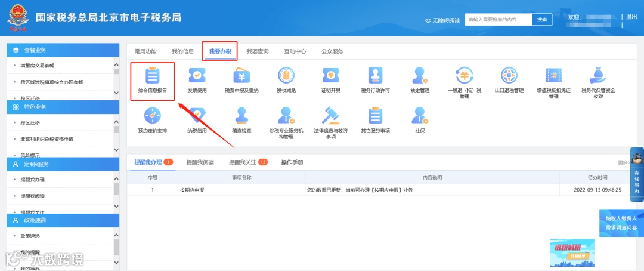Switch to 提醒我阅读 tab
The width and height of the screenshot is (644, 271).
tap(200, 162)
